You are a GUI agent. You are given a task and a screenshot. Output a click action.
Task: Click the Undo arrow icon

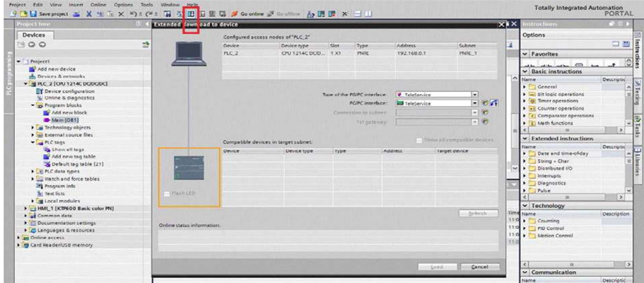click(132, 14)
